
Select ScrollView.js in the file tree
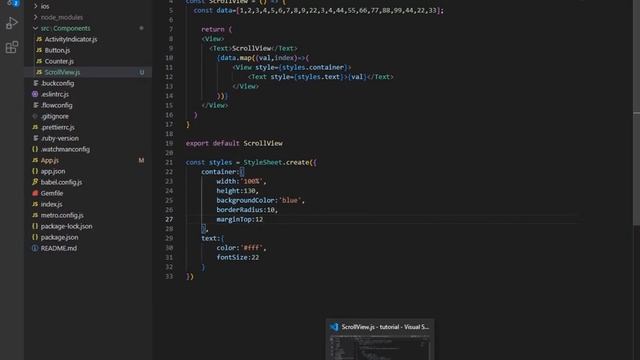[62, 72]
